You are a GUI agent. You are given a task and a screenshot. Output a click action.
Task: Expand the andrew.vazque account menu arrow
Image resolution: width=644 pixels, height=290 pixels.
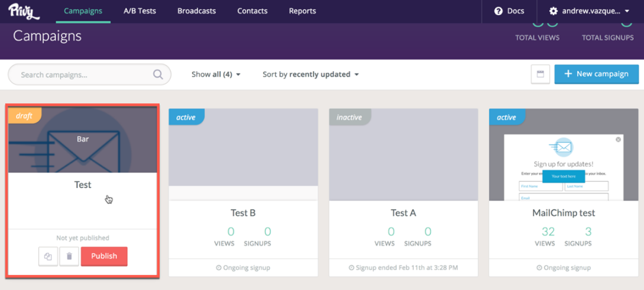tap(628, 12)
